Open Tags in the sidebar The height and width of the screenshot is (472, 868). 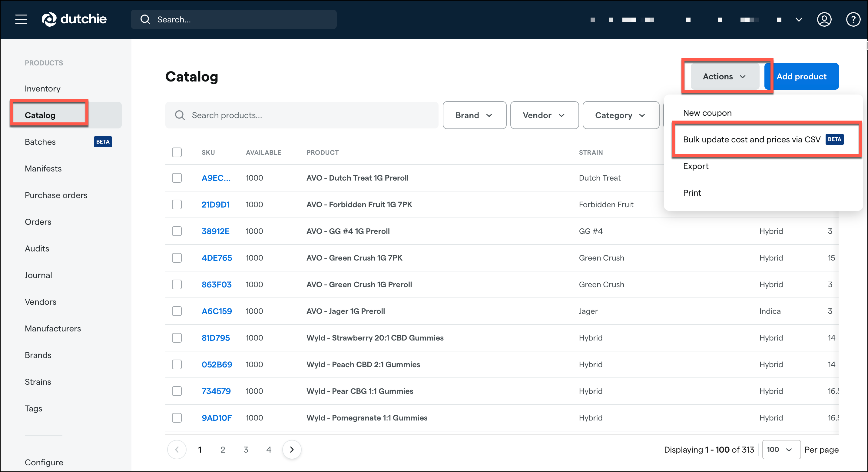(x=33, y=408)
